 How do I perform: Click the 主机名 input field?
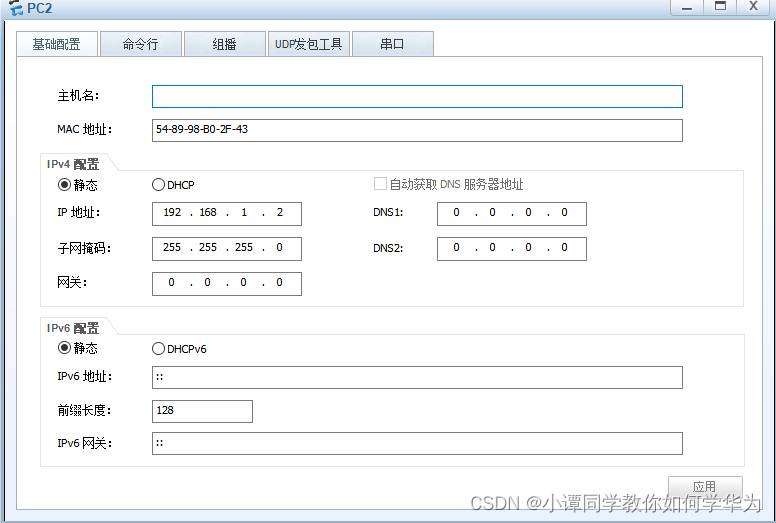click(417, 96)
